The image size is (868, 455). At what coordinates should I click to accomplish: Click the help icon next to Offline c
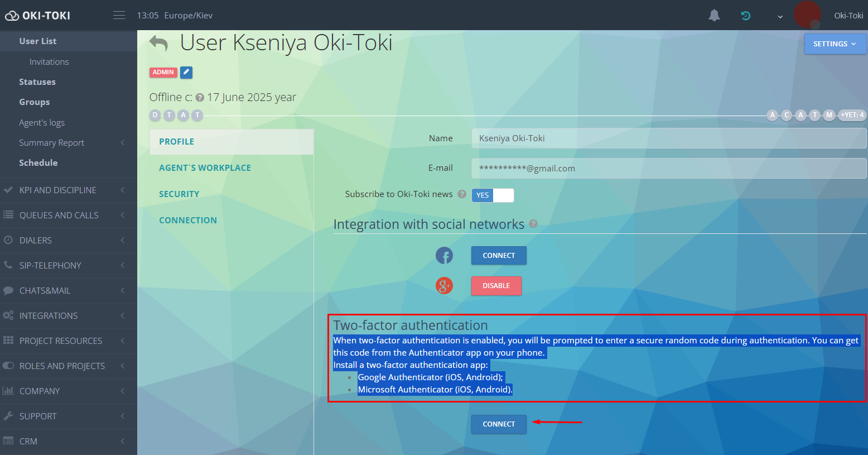click(200, 98)
